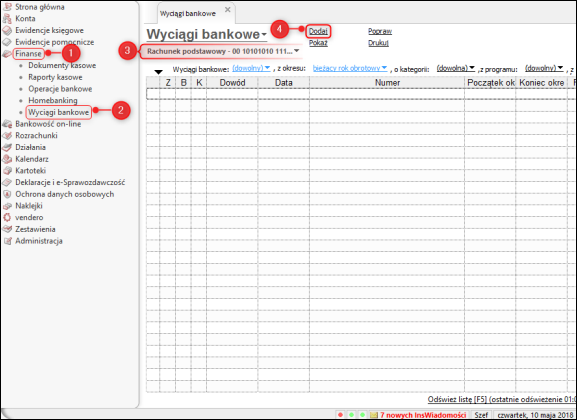Click the Ochrona danych osobowych icon

coord(7,194)
